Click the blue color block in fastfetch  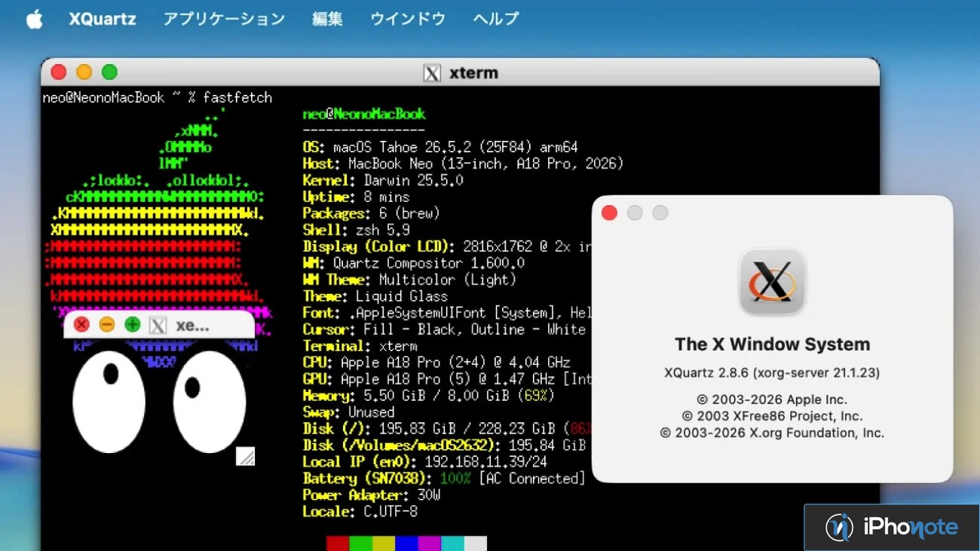pos(406,543)
